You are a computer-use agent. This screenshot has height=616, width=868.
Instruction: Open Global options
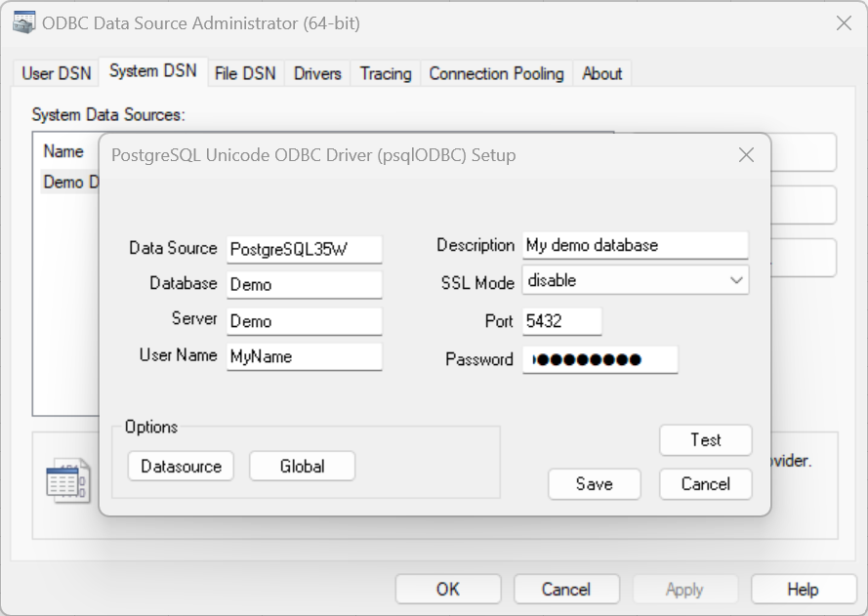tap(302, 466)
